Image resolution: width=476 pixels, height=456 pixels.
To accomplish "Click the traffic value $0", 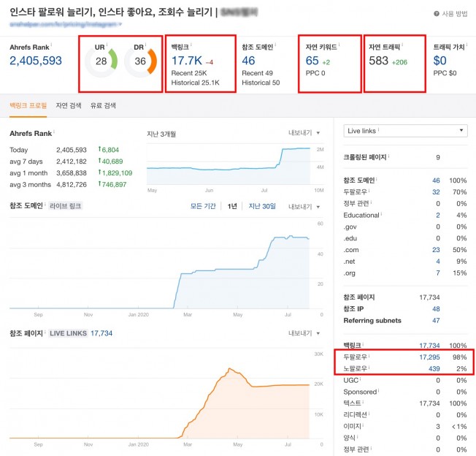I will pyautogui.click(x=440, y=61).
